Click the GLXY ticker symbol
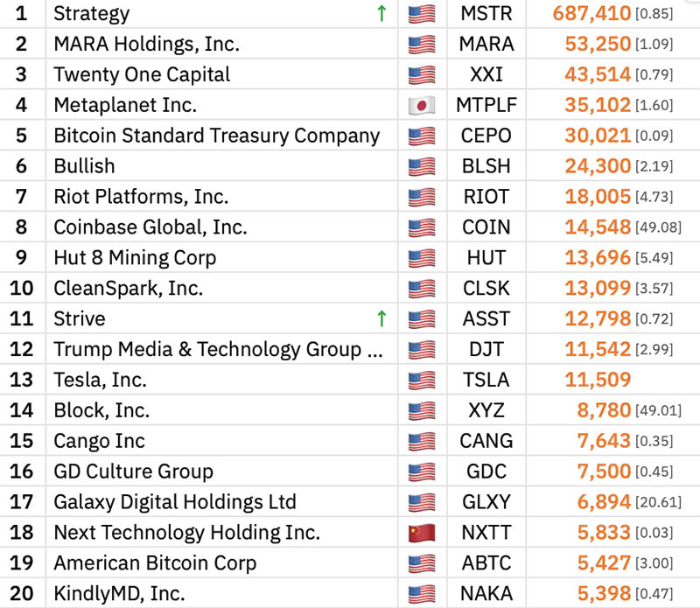Screen dimensions: 700x608 point(486,502)
